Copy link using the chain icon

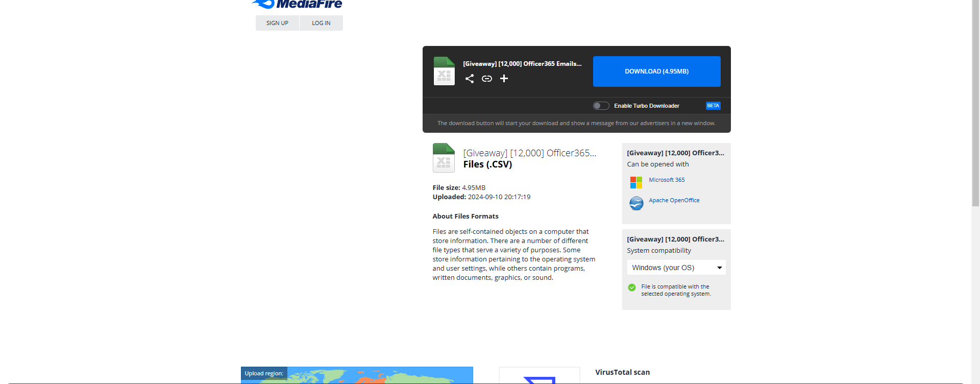click(x=487, y=79)
